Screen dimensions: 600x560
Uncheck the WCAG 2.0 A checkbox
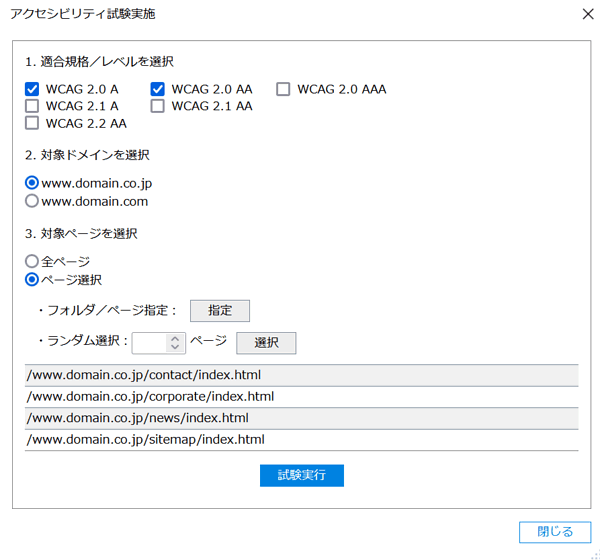click(x=32, y=89)
